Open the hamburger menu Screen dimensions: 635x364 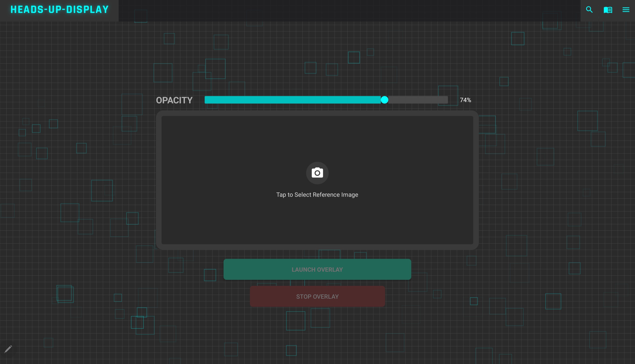pyautogui.click(x=626, y=10)
